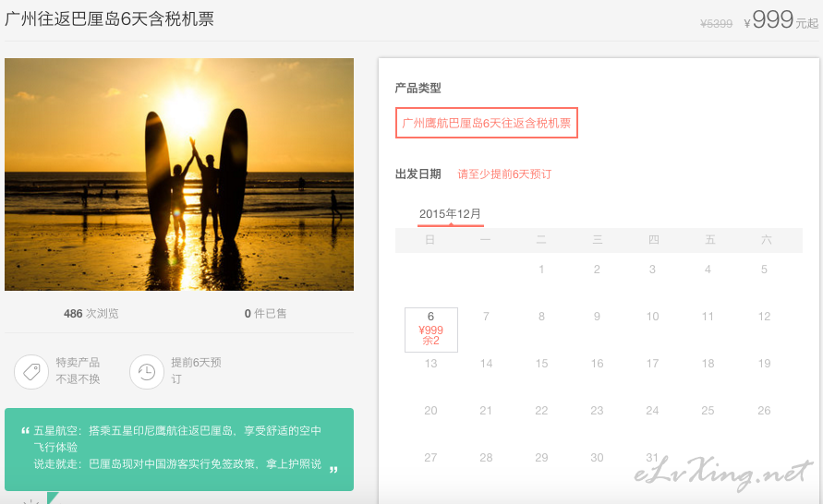Click calendar date 25
823x504 pixels.
pyautogui.click(x=708, y=411)
